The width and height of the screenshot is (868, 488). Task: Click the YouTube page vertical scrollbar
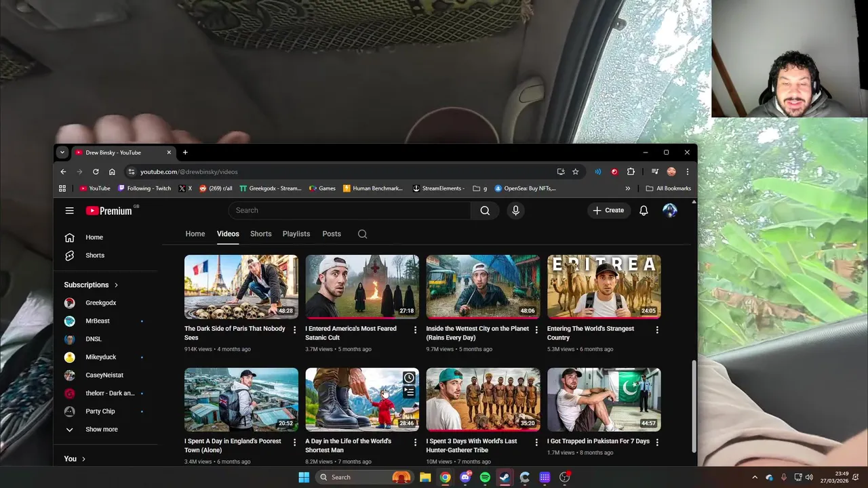coord(693,407)
